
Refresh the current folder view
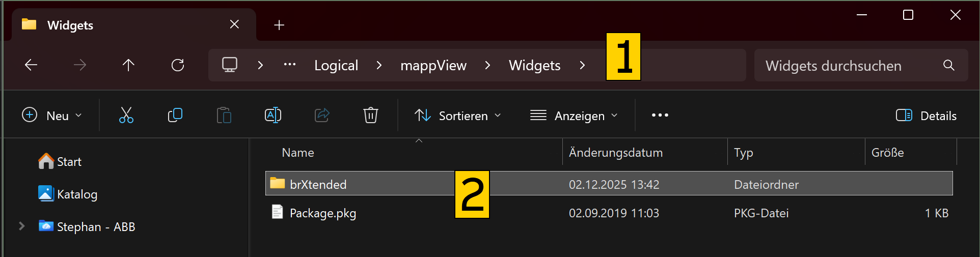tap(178, 65)
